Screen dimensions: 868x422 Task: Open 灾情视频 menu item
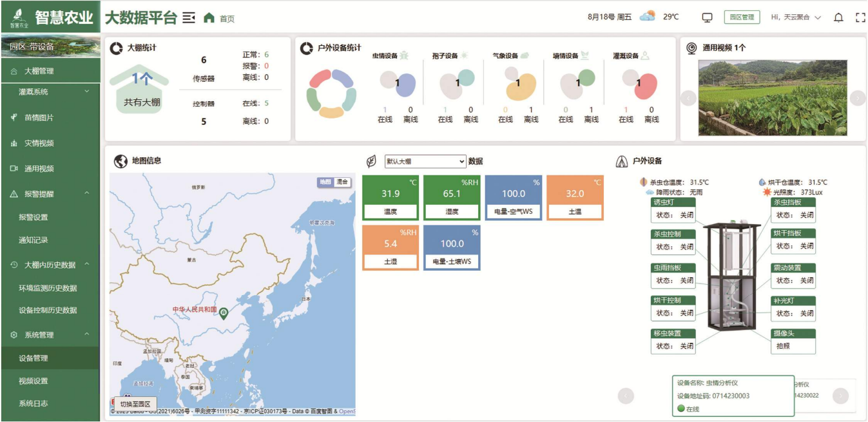[50, 143]
